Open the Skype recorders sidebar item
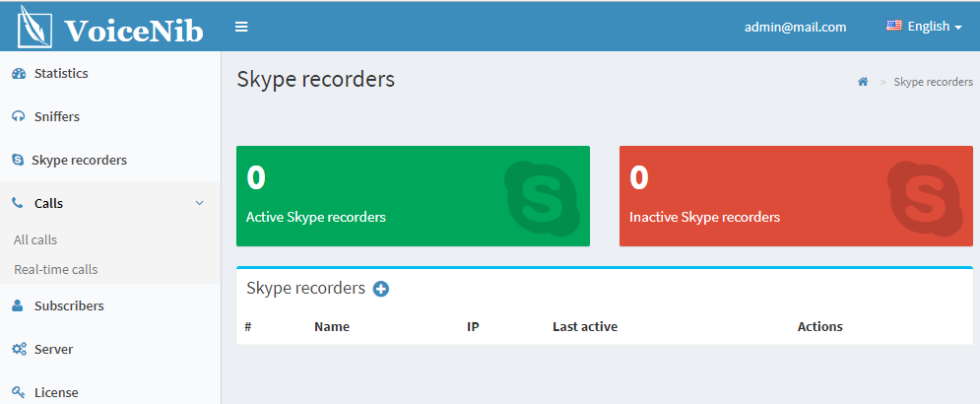Viewport: 980px width, 404px height. tap(110, 160)
